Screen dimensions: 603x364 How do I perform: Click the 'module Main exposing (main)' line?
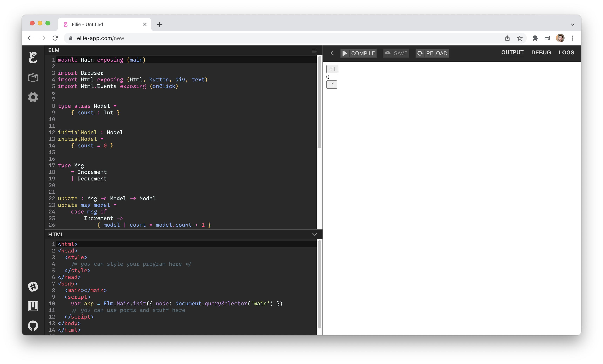coord(102,60)
